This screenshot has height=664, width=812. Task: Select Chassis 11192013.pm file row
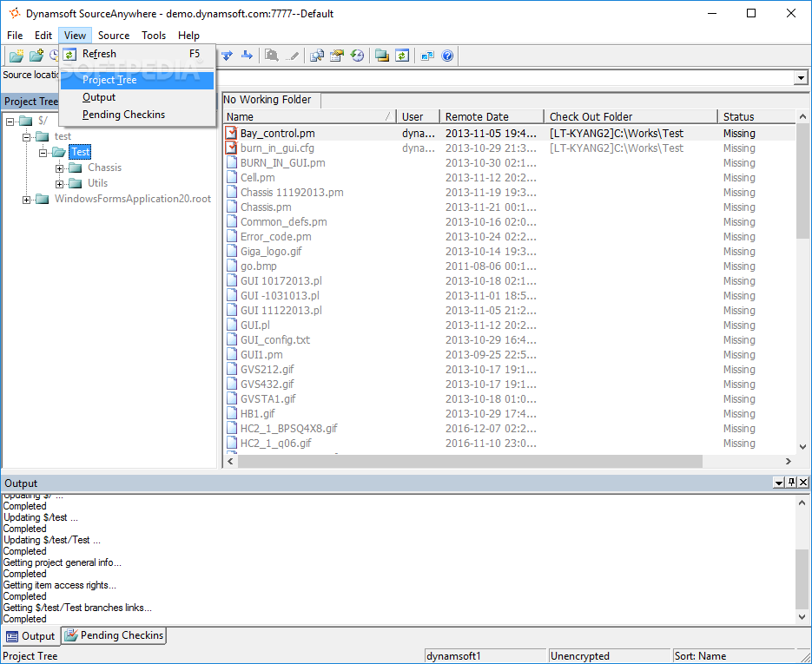pyautogui.click(x=510, y=192)
